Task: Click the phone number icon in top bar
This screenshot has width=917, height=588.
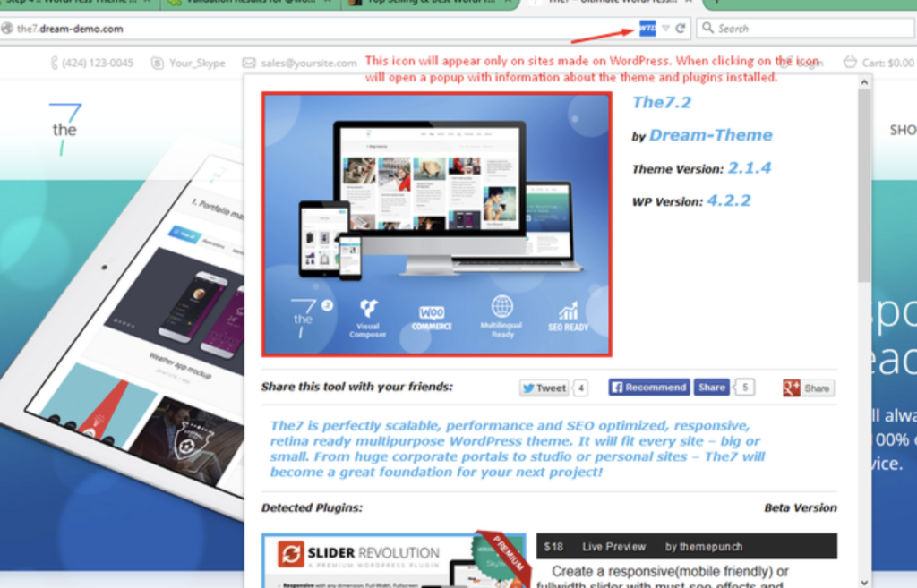Action: pos(56,63)
